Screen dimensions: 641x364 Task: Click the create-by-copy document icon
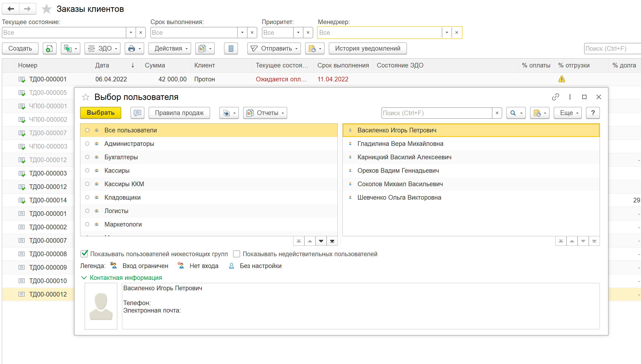point(49,48)
